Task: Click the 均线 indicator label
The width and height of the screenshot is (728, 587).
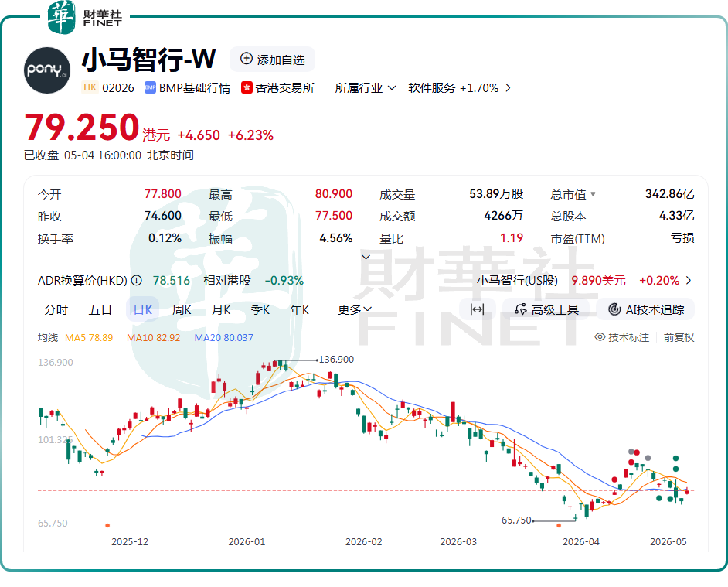Action: [48, 337]
